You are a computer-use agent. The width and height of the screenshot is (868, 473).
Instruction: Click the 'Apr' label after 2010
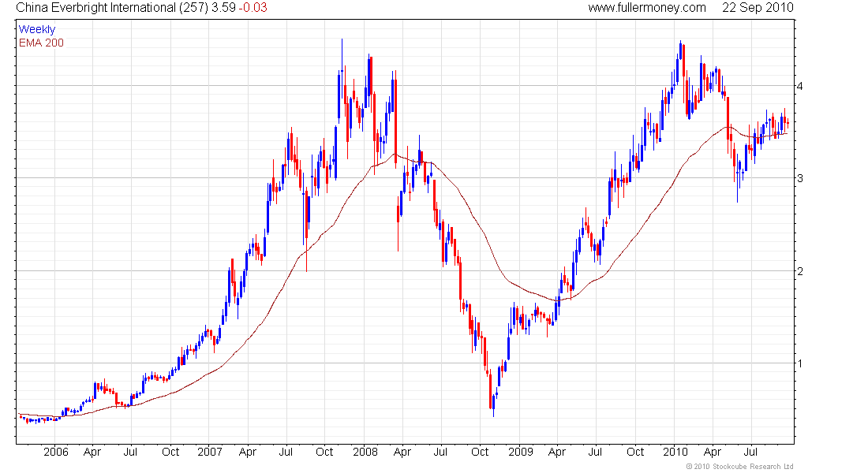pyautogui.click(x=712, y=452)
